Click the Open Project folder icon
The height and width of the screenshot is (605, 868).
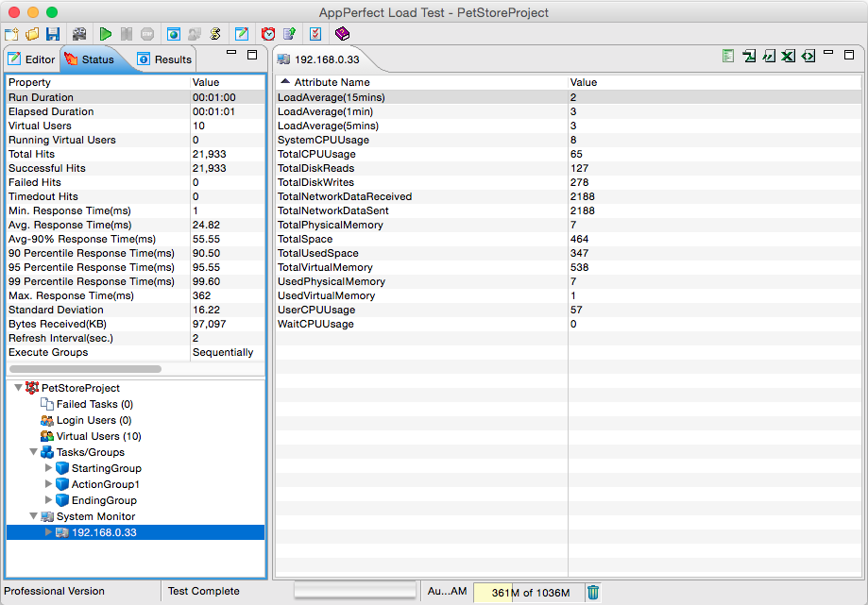click(32, 34)
